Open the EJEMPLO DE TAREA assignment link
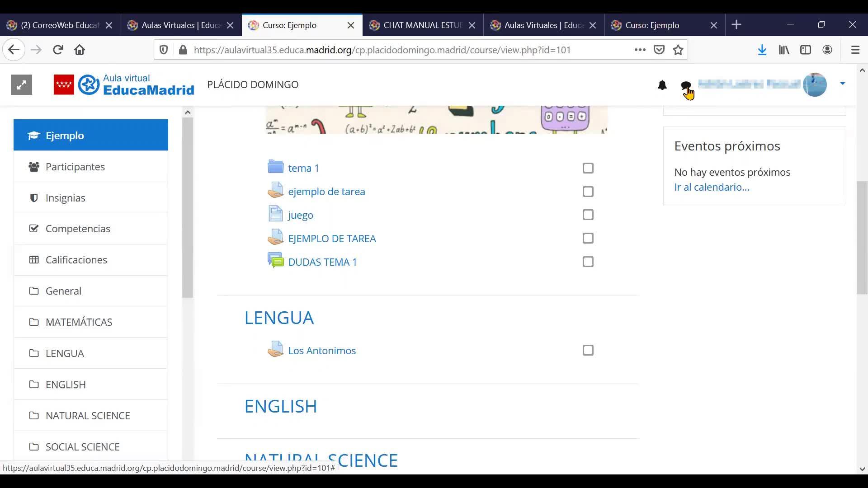This screenshot has width=868, height=488. tap(332, 239)
